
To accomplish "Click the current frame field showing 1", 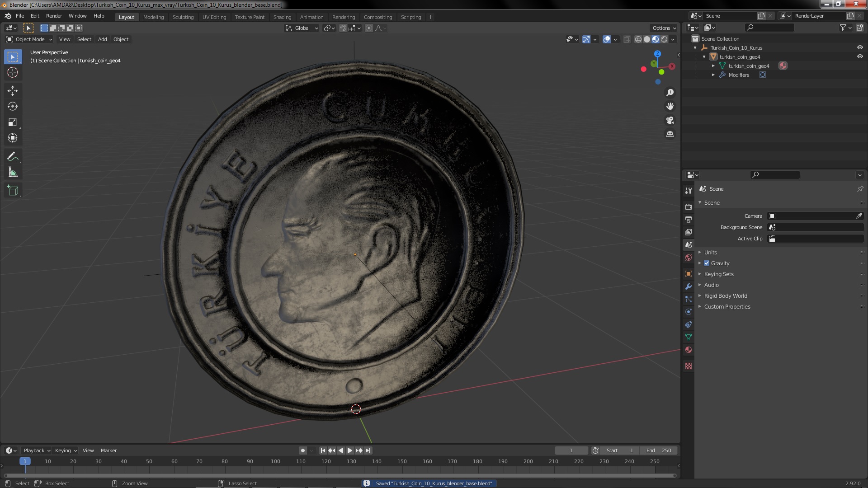I will pyautogui.click(x=571, y=450).
